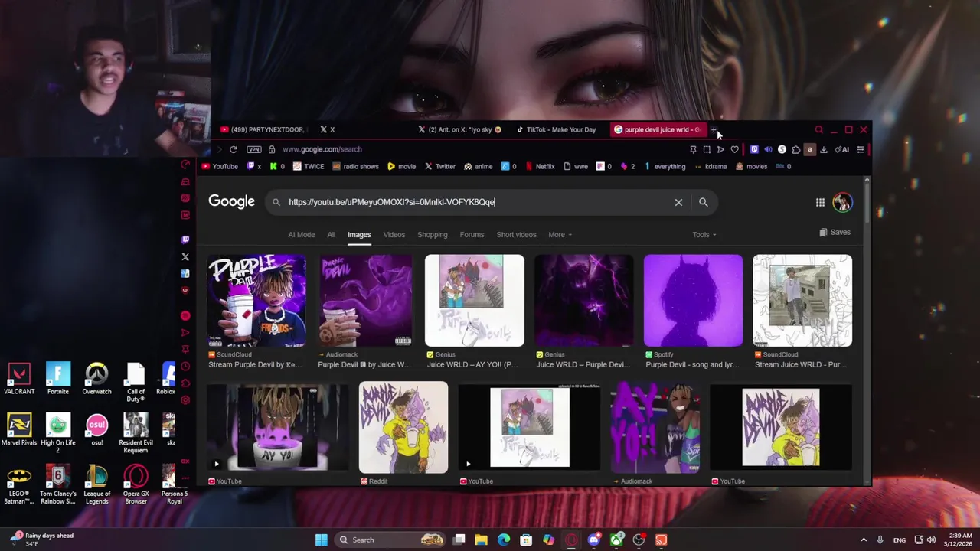Viewport: 980px width, 551px height.
Task: Click the heart bookmark icon in address bar
Action: click(734, 149)
